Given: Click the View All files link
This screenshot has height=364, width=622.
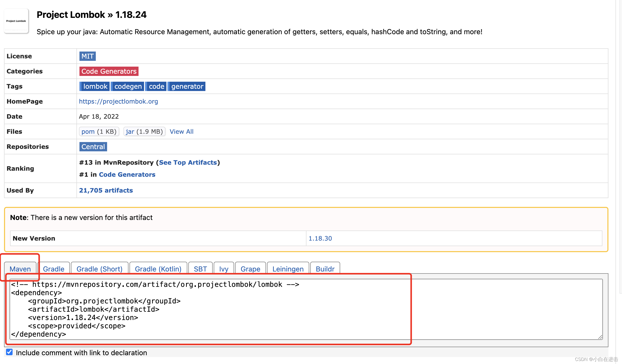Looking at the screenshot, I should pyautogui.click(x=182, y=131).
